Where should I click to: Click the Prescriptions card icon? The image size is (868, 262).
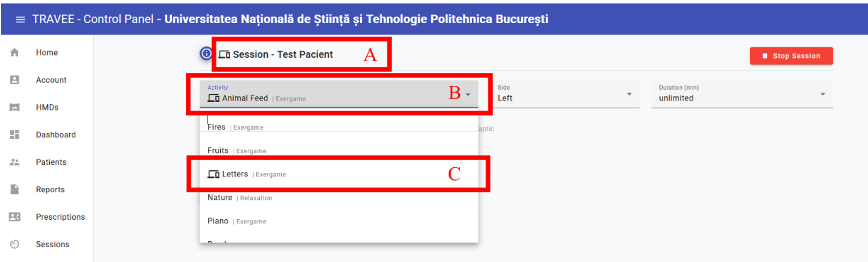coord(15,217)
